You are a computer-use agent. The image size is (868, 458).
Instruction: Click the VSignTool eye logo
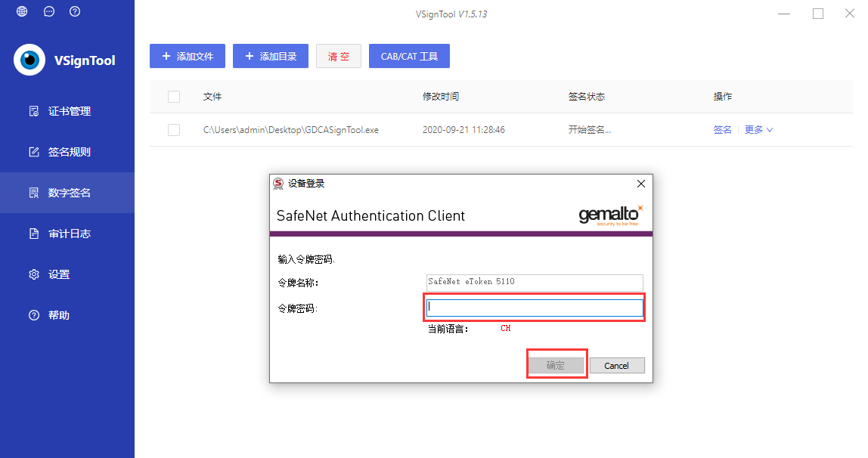point(29,60)
